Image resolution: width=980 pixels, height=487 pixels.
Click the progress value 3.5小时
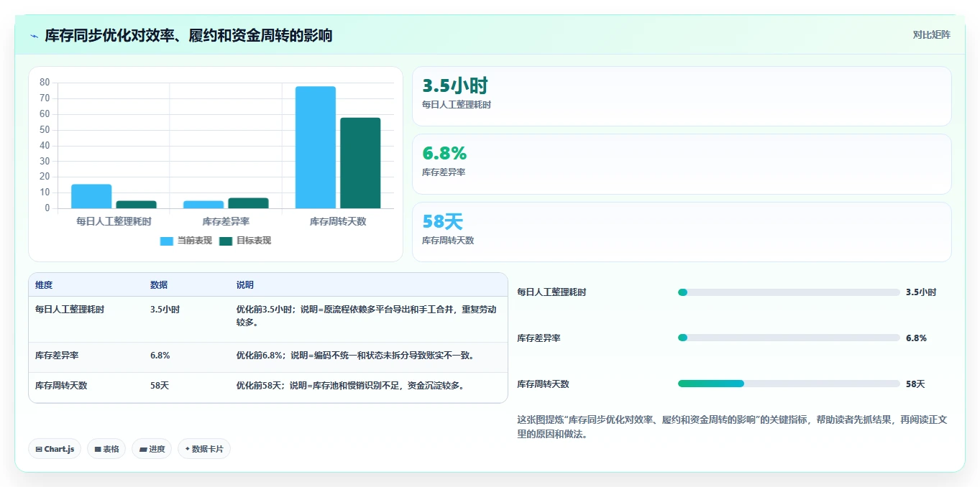tap(921, 292)
